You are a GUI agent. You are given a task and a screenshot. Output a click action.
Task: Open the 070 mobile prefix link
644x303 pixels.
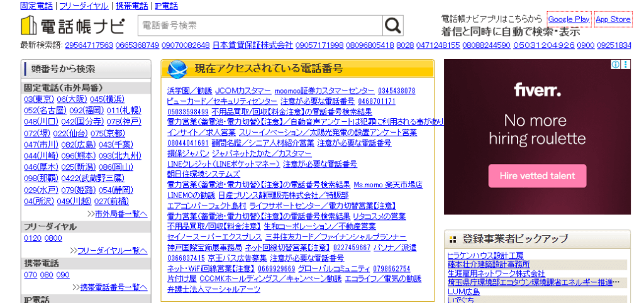30,275
